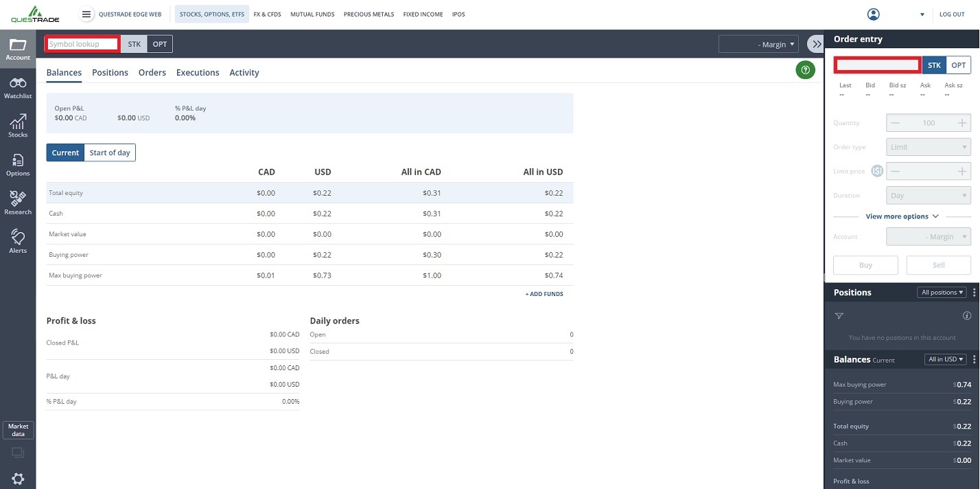Open the All positions dropdown
This screenshot has height=489, width=980.
coord(942,293)
